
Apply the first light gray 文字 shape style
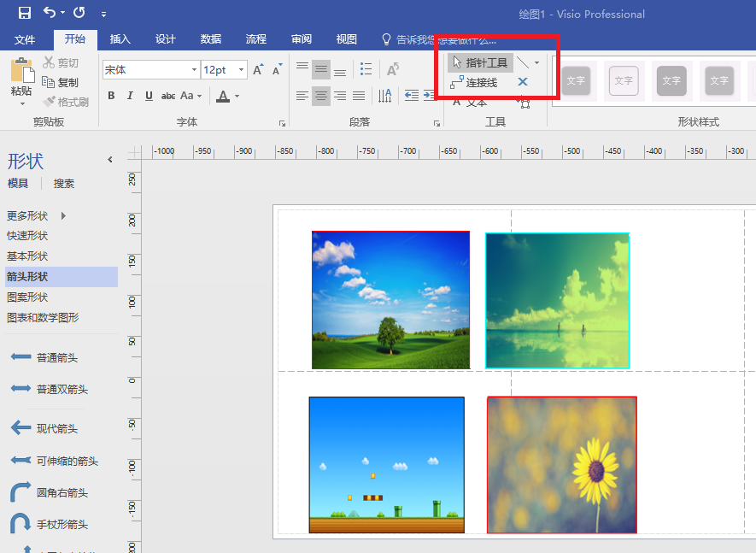click(576, 80)
